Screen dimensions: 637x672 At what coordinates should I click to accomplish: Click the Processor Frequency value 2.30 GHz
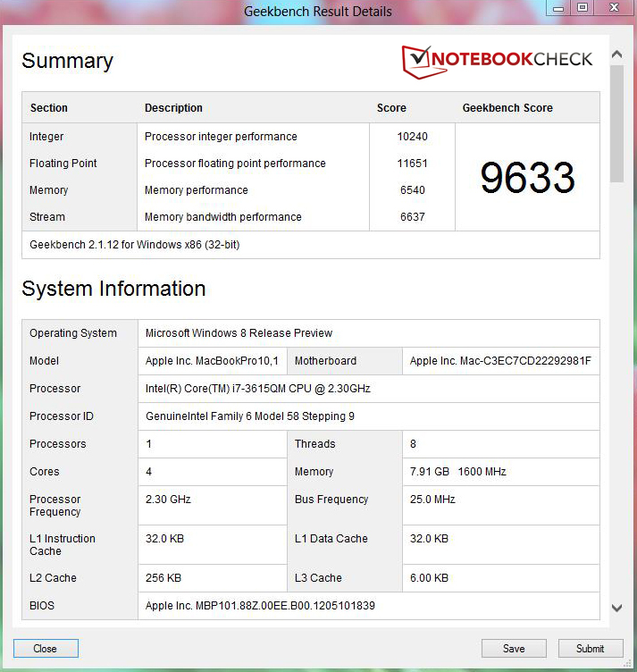pos(168,500)
